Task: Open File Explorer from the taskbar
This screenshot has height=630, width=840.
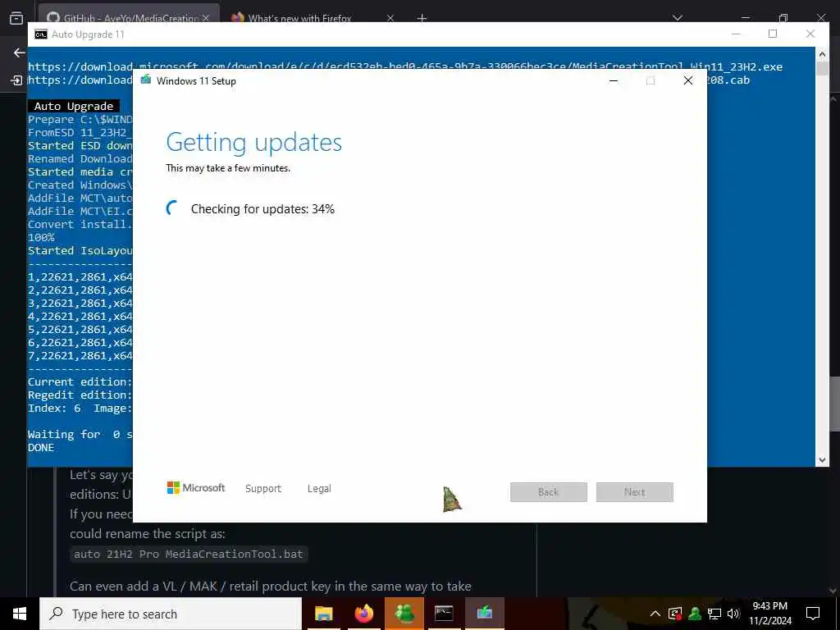Action: tap(323, 614)
